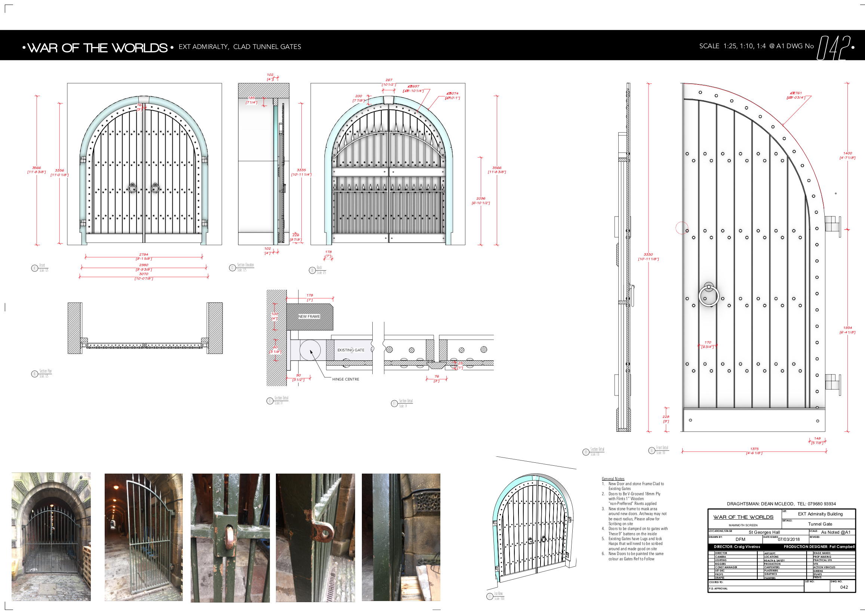Tick the DIRECTOR distribution box
865x616 pixels.
tap(711, 553)
